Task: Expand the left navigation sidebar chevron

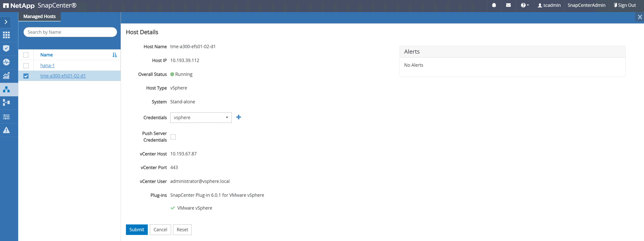Action: click(6, 22)
